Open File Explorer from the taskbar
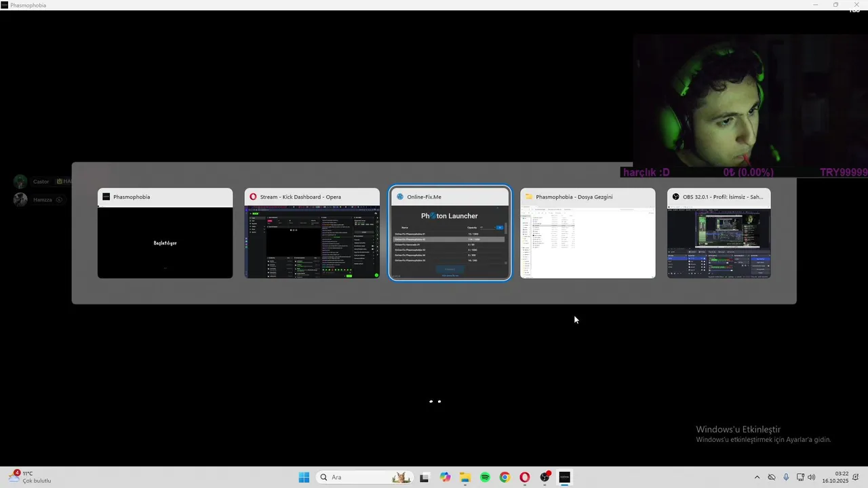 pos(465,477)
